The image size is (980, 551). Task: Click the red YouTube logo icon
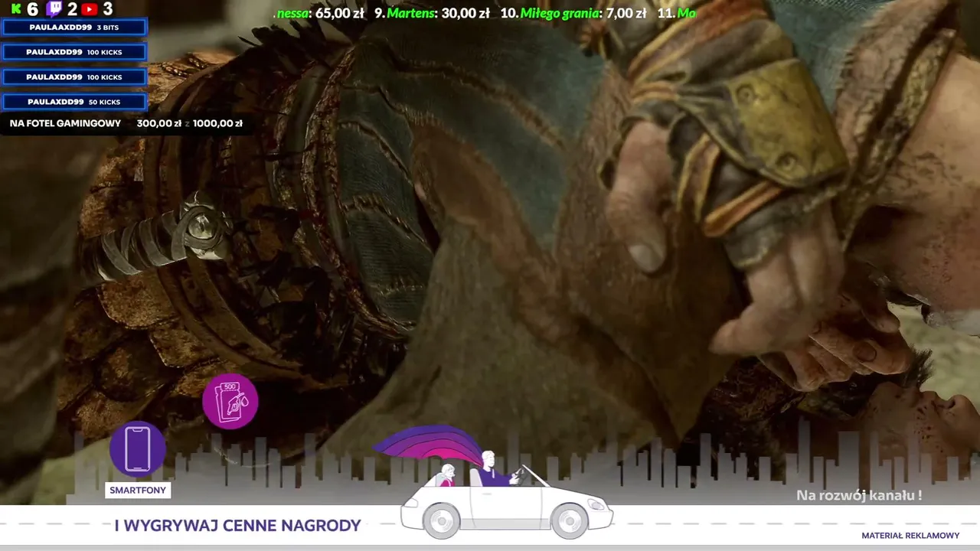89,9
